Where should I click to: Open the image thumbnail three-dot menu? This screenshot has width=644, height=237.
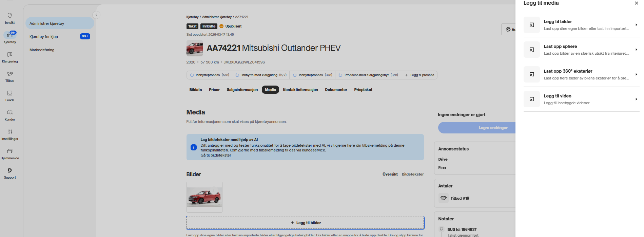(214, 191)
